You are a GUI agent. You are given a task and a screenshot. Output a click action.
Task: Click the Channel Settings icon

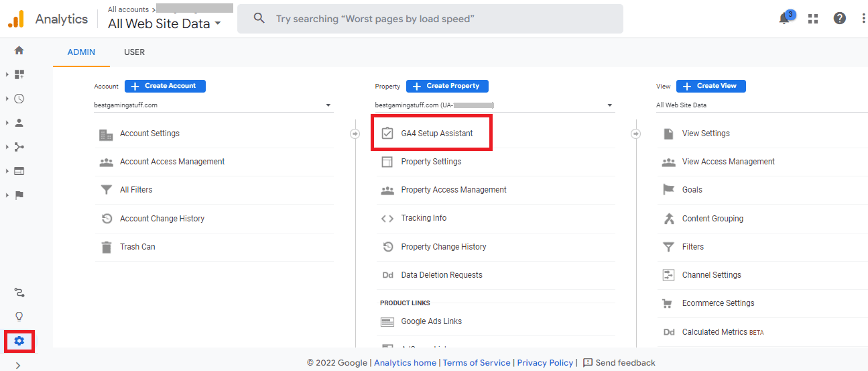coord(668,275)
